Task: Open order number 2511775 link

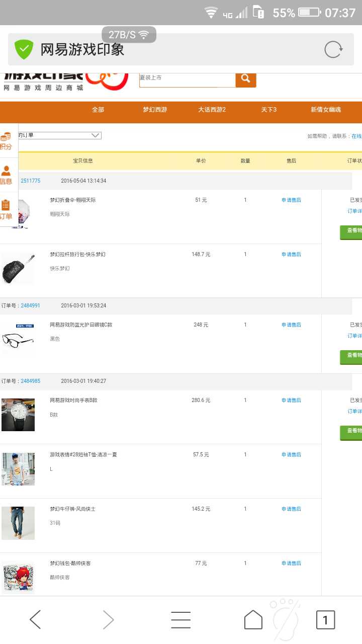Action: coord(31,181)
